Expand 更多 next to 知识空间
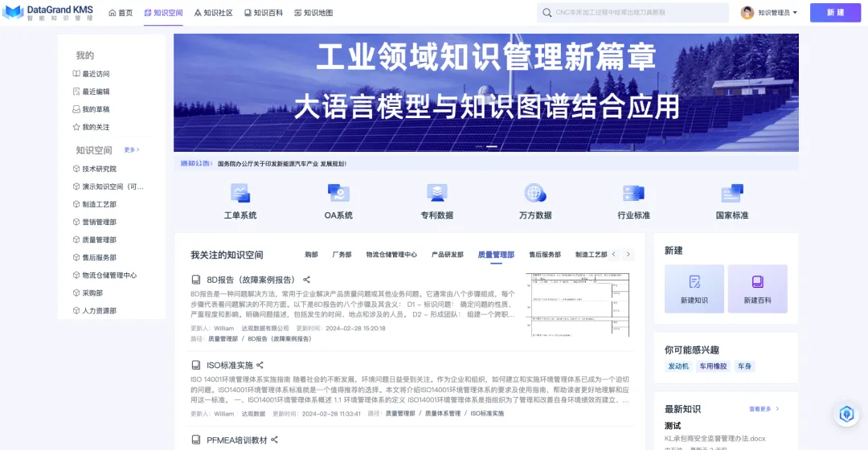 point(132,150)
